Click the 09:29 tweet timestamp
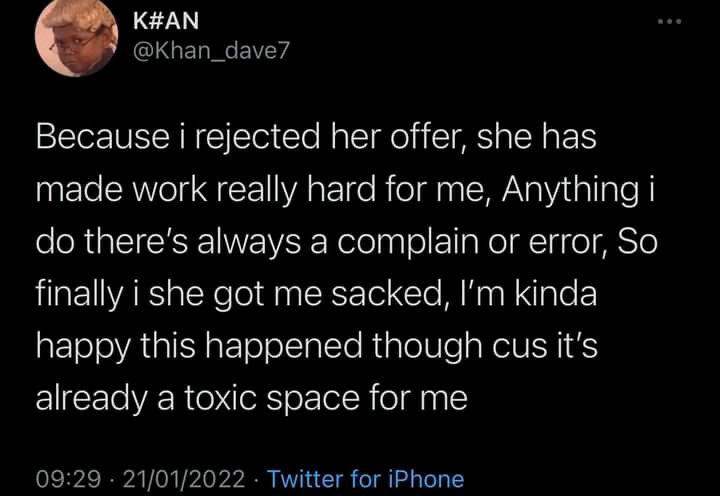This screenshot has width=720, height=496. tap(68, 479)
